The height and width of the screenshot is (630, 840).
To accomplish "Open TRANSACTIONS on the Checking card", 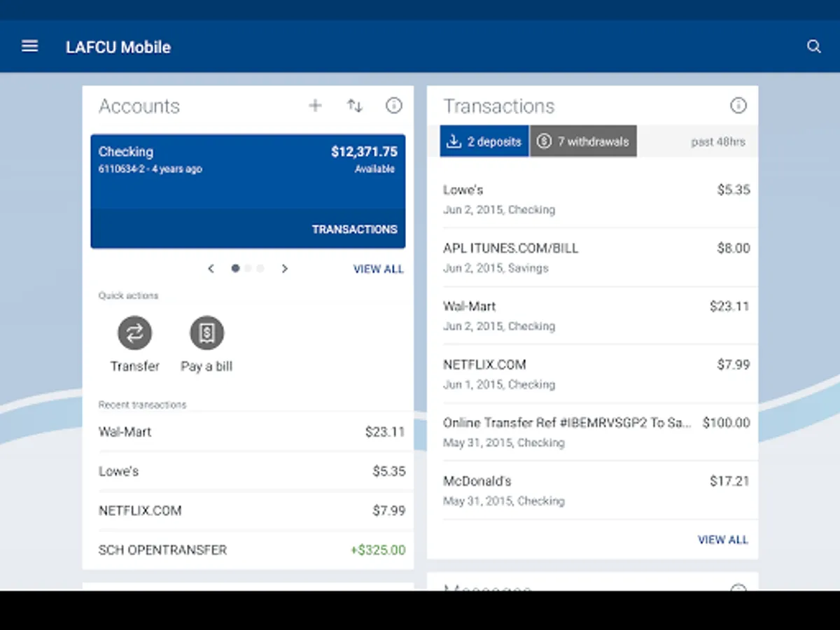I will [354, 230].
